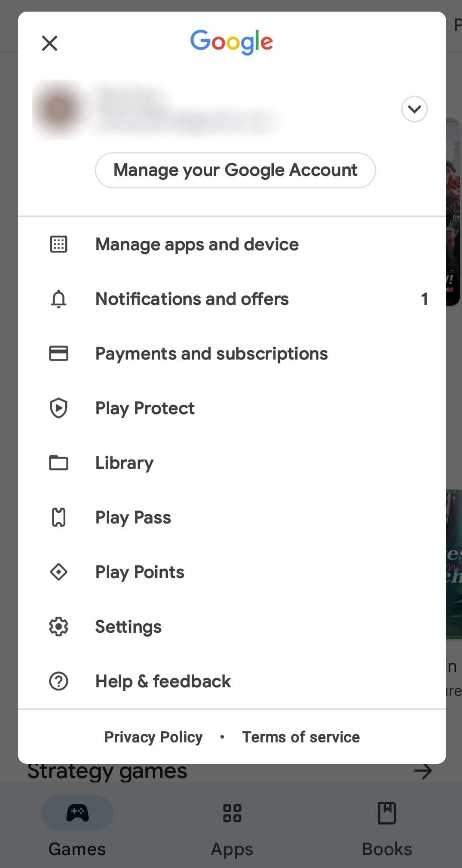Tap the Play Points diamond icon
The width and height of the screenshot is (462, 868).
[58, 572]
